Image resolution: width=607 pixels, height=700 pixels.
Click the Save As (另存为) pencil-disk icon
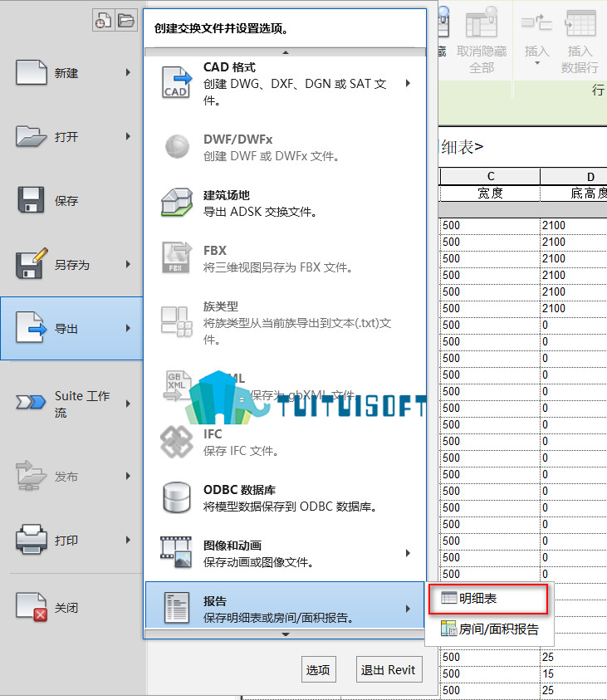32,263
